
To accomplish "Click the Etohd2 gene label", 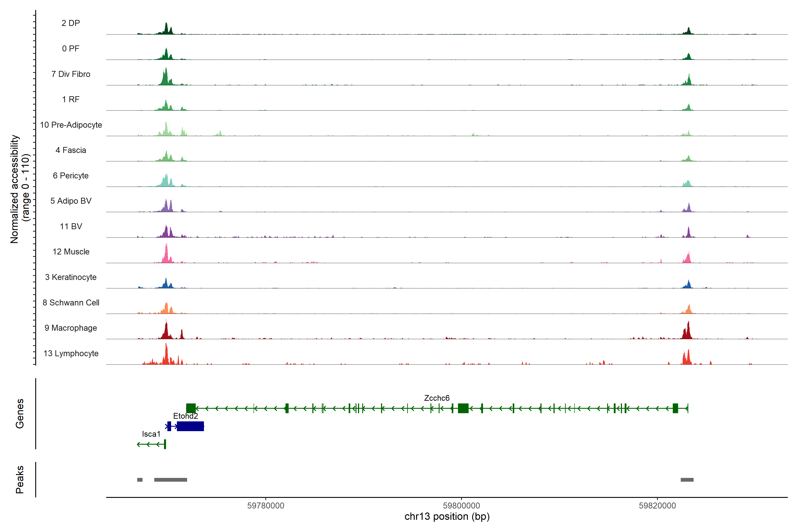I will tap(185, 416).
